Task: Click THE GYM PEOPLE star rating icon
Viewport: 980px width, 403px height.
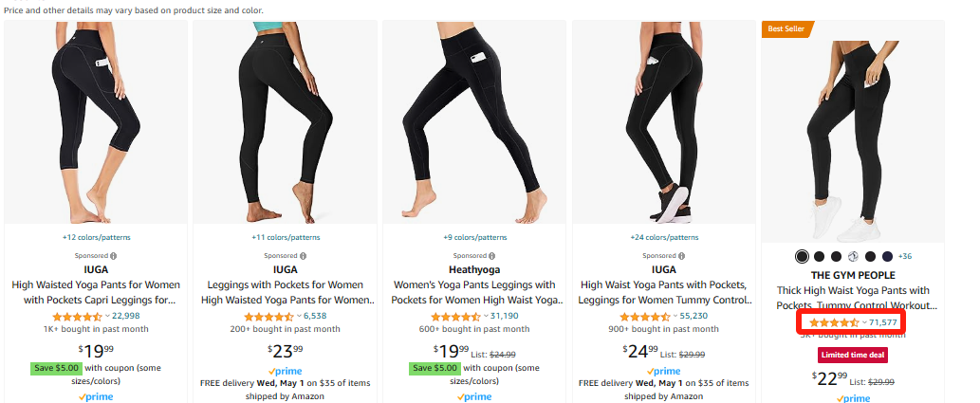Action: coord(833,322)
